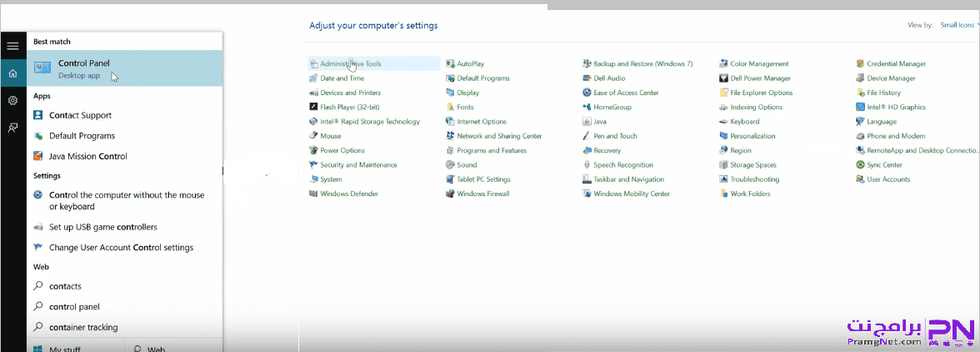The width and height of the screenshot is (980, 352).
Task: Open Devices and Printers icon
Action: [x=313, y=93]
